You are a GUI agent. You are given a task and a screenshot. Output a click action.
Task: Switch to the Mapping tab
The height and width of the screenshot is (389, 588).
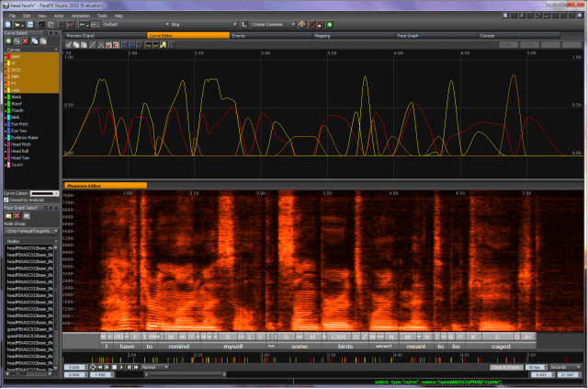pyautogui.click(x=354, y=36)
